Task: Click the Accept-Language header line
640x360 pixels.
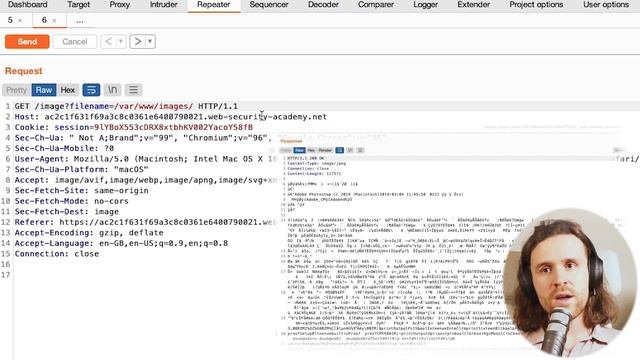Action: click(x=122, y=244)
